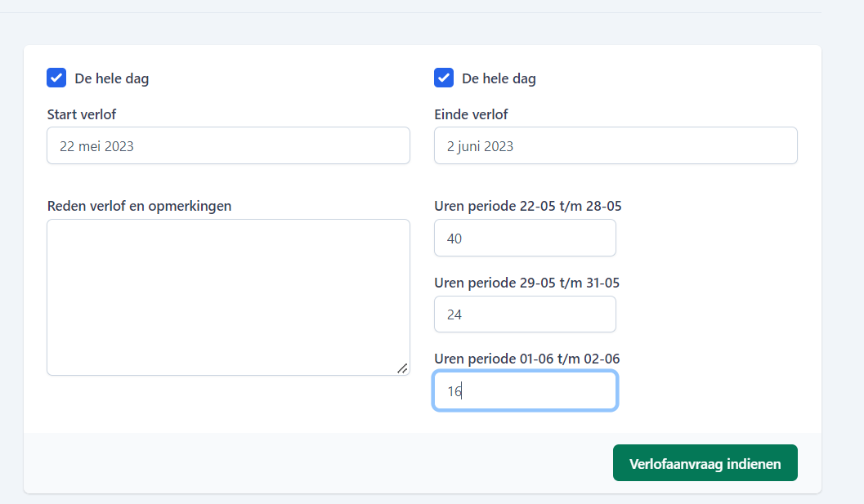Toggle via 'De hele dag' text above Einde verlof
Screen dimensions: 864x504
(x=499, y=78)
